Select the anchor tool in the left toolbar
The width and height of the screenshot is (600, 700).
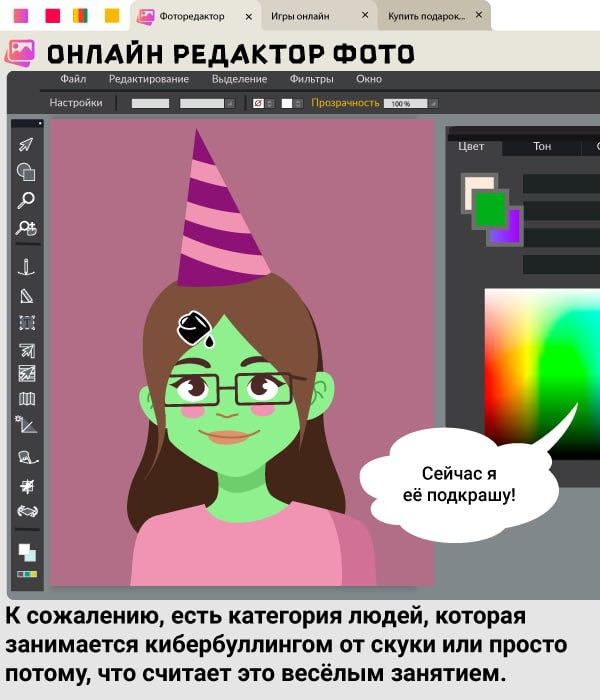click(27, 267)
